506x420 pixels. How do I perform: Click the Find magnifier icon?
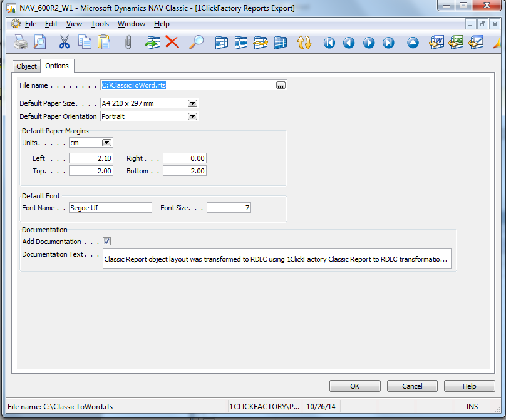pos(197,43)
